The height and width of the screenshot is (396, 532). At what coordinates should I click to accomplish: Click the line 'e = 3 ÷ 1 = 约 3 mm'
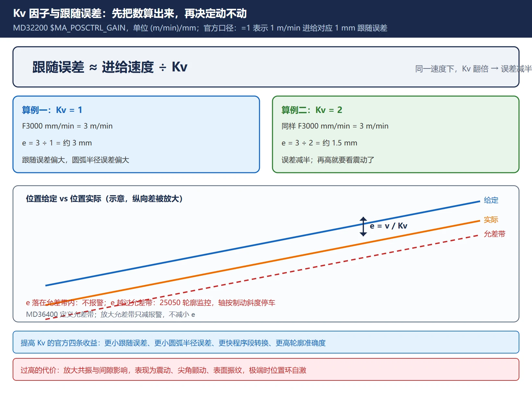[57, 143]
